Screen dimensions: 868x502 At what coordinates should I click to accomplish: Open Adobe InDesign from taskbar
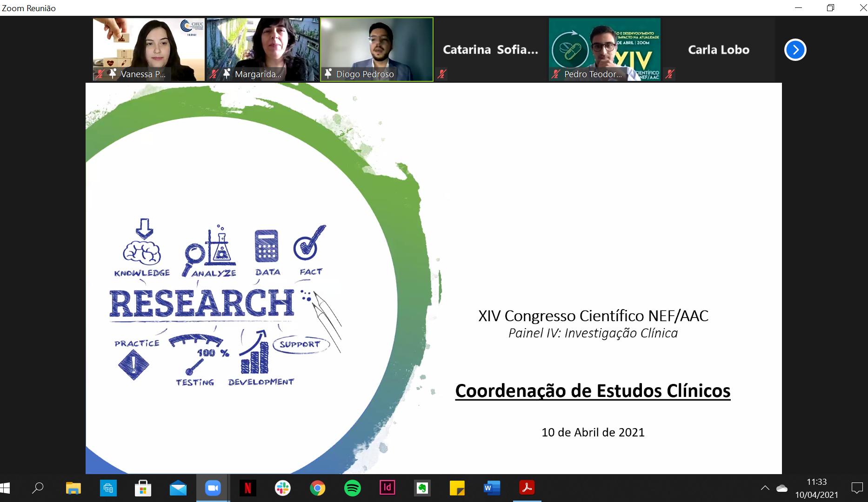387,488
